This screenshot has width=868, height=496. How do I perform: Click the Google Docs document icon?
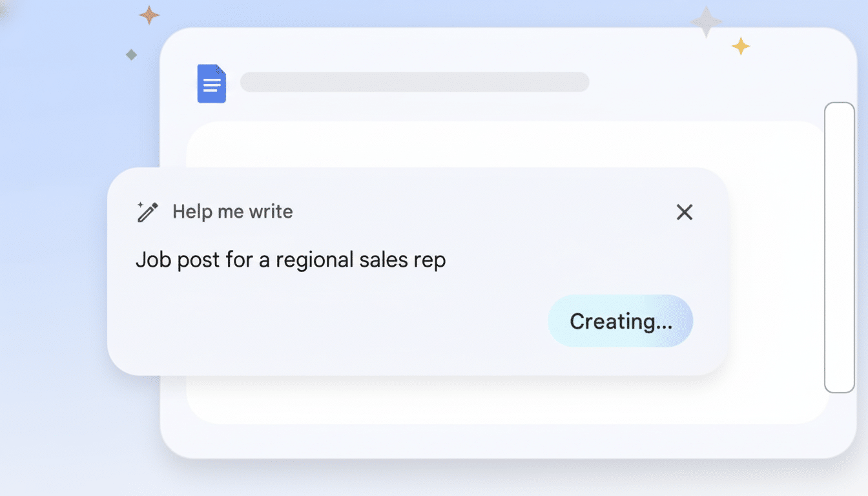point(211,83)
